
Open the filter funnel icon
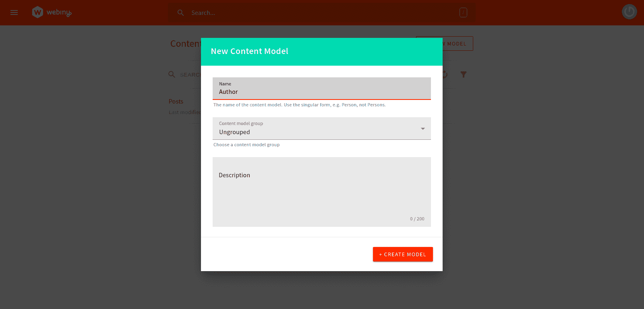point(464,75)
